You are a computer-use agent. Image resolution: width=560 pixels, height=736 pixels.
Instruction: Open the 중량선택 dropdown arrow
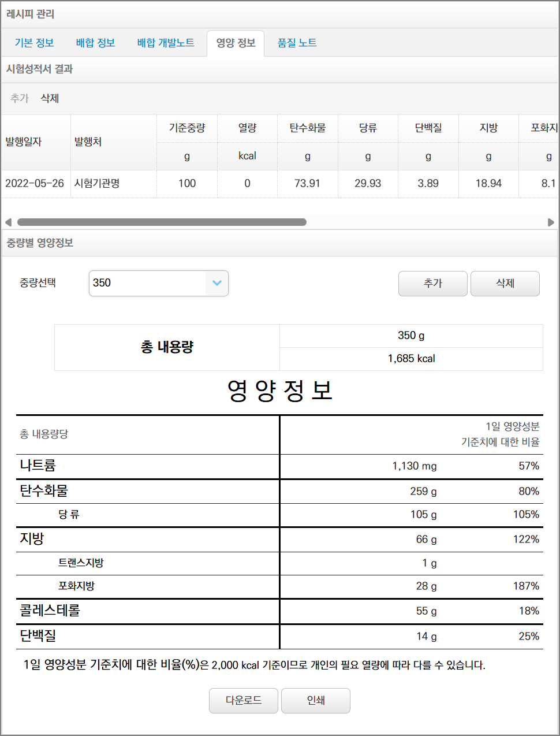[x=217, y=283]
